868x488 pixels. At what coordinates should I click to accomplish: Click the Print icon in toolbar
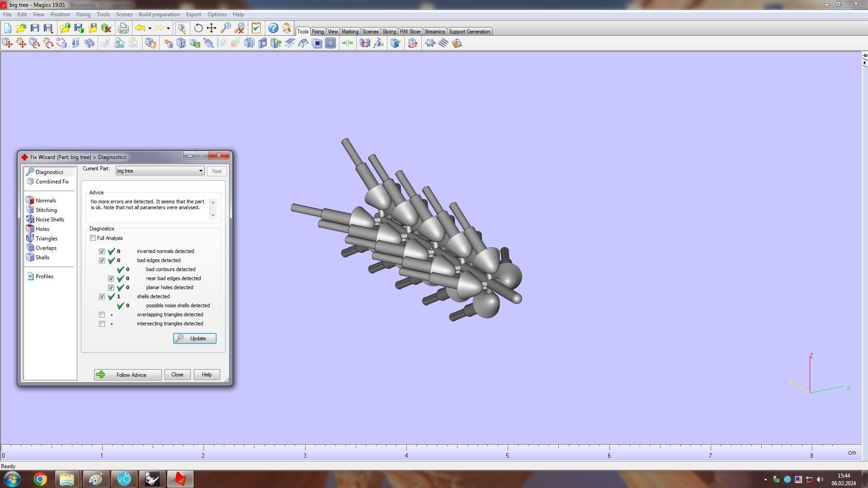(x=123, y=28)
